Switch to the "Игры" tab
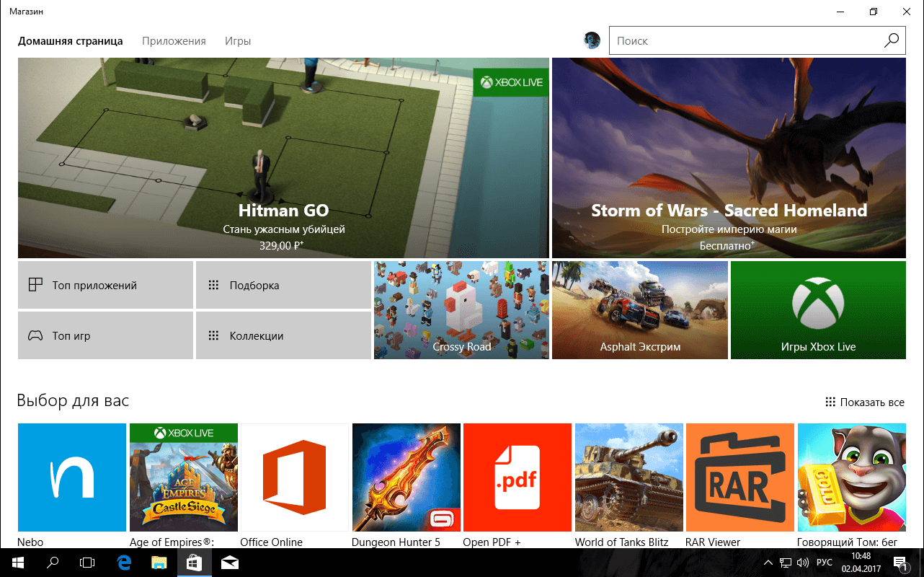Viewport: 924px width, 577px height. [x=238, y=41]
